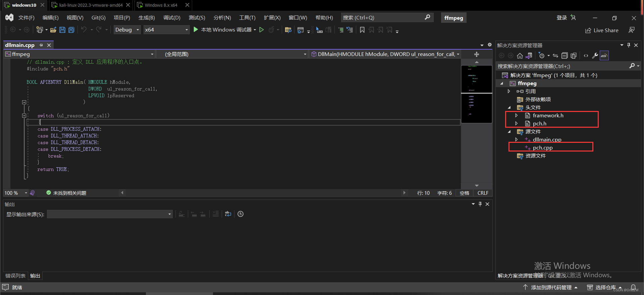This screenshot has width=644, height=295.
Task: Click the Visual Studio search box
Action: pos(387,17)
